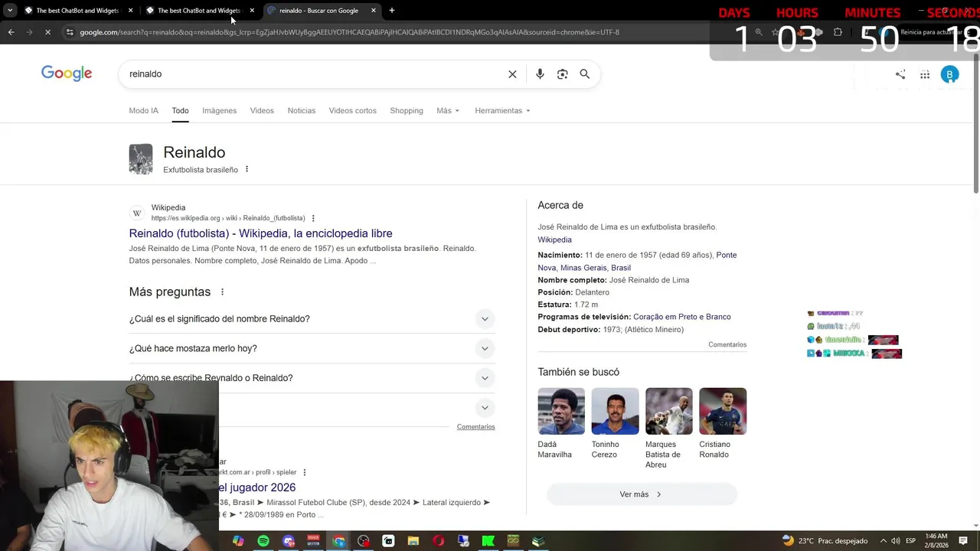Screen dimensions: 980x551
Task: Click into the Google search input field
Action: 314,74
